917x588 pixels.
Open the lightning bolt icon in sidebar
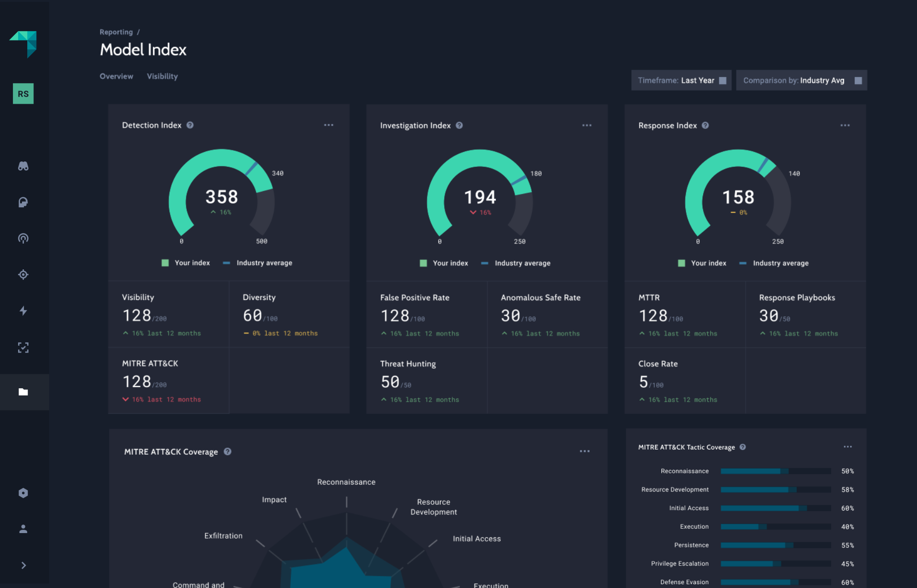(23, 311)
